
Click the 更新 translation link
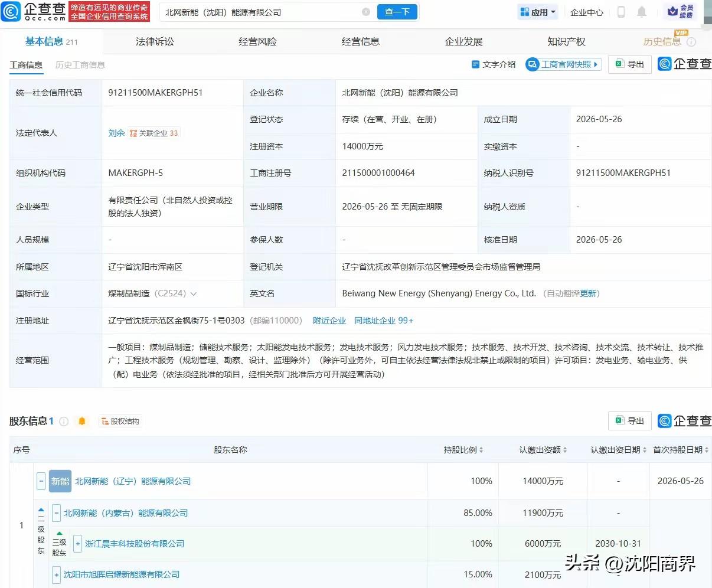point(589,293)
